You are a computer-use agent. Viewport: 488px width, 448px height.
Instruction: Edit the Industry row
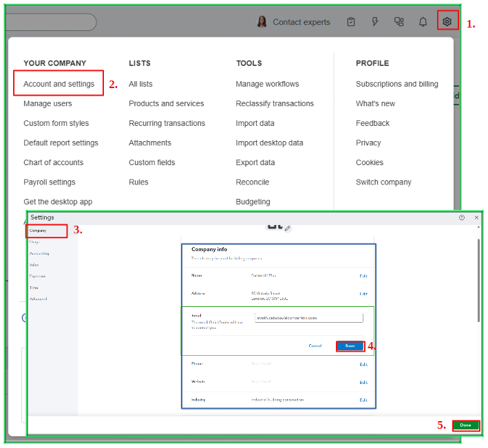[x=363, y=400]
